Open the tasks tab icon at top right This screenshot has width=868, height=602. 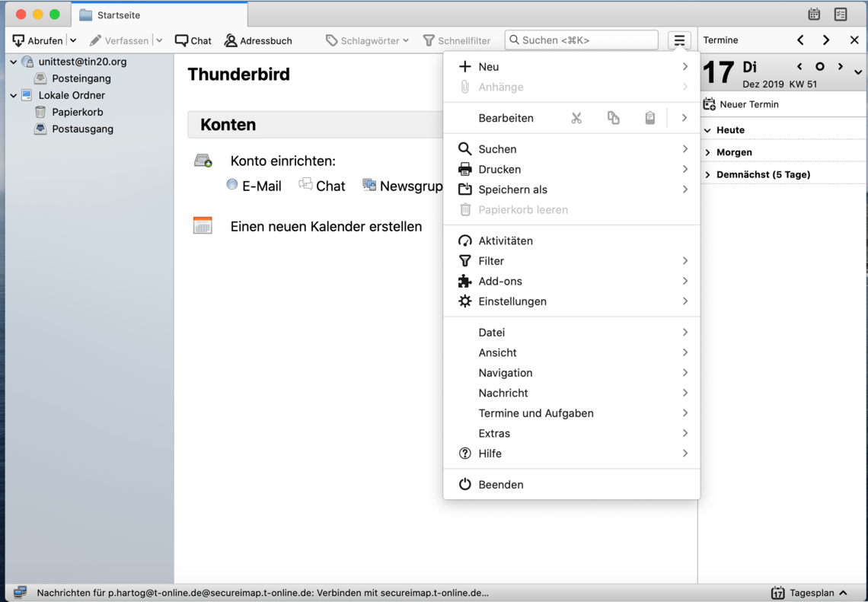coord(841,14)
